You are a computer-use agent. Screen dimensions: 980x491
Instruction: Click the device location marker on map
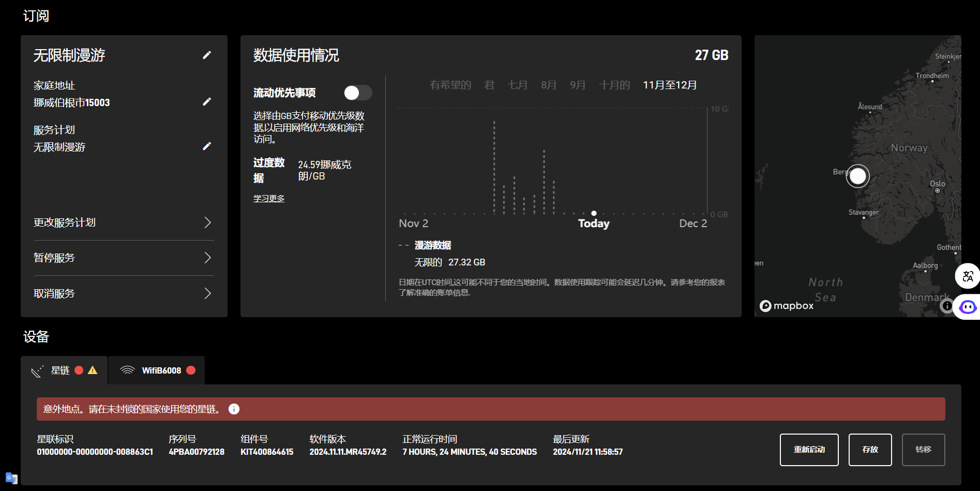click(x=858, y=176)
